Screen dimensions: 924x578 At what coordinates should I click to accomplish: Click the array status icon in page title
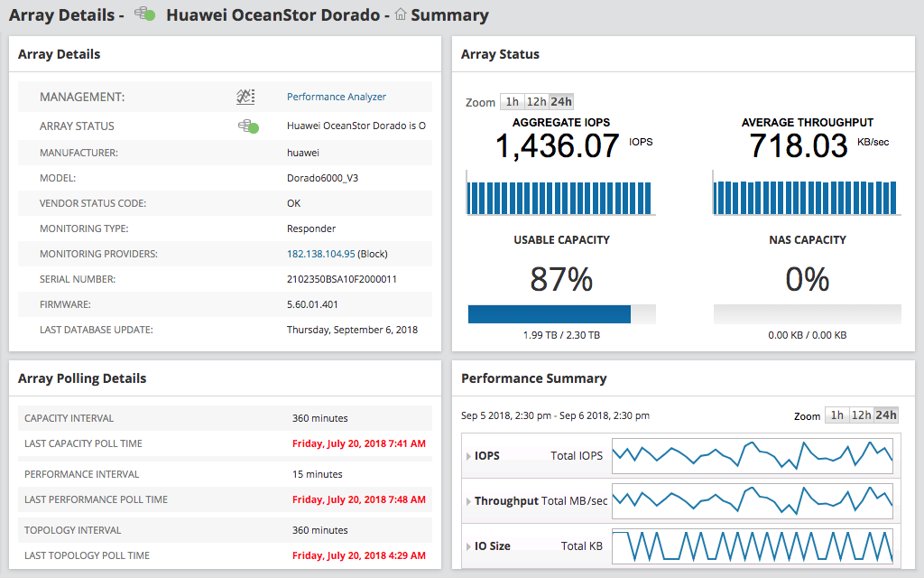point(144,14)
